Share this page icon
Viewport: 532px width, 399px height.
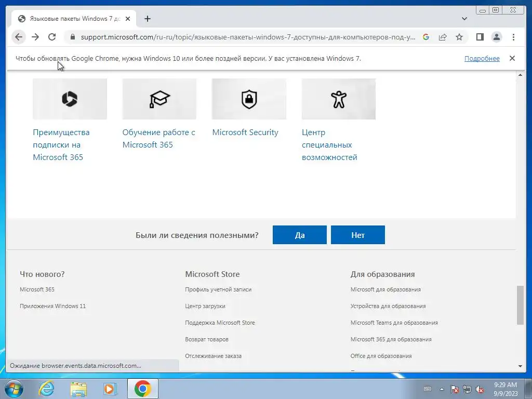coord(443,37)
